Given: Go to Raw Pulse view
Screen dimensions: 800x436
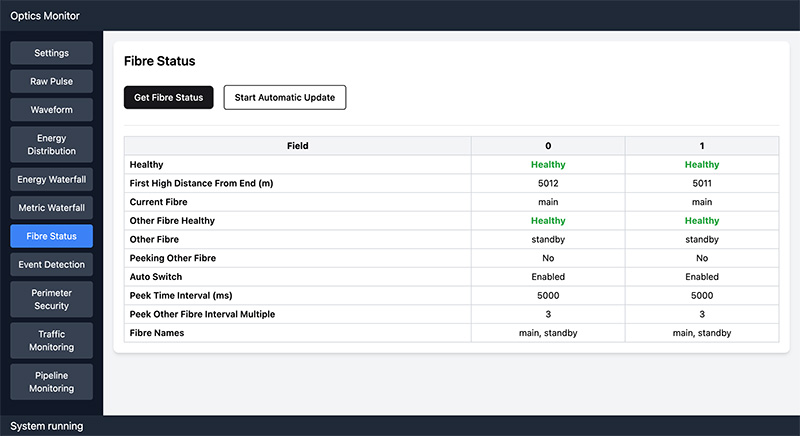Looking at the screenshot, I should 51,81.
